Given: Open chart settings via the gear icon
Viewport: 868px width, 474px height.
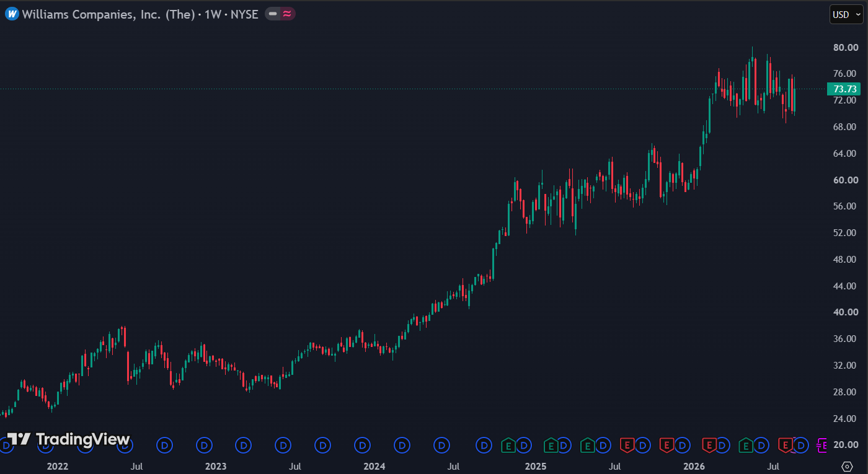Looking at the screenshot, I should [x=847, y=466].
